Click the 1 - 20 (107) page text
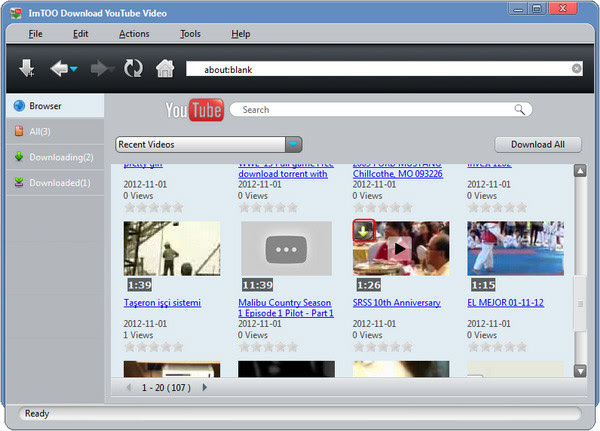The width and height of the screenshot is (600, 431). point(166,388)
